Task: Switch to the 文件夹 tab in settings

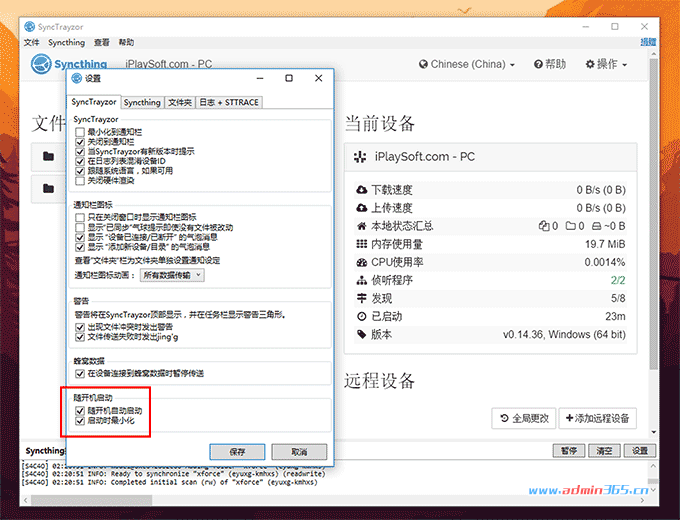Action: pyautogui.click(x=180, y=102)
